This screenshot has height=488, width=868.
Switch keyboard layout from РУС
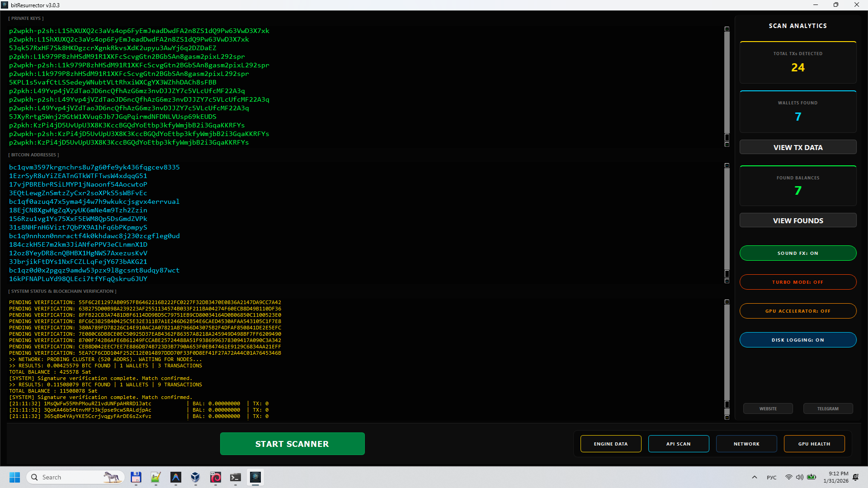click(771, 478)
